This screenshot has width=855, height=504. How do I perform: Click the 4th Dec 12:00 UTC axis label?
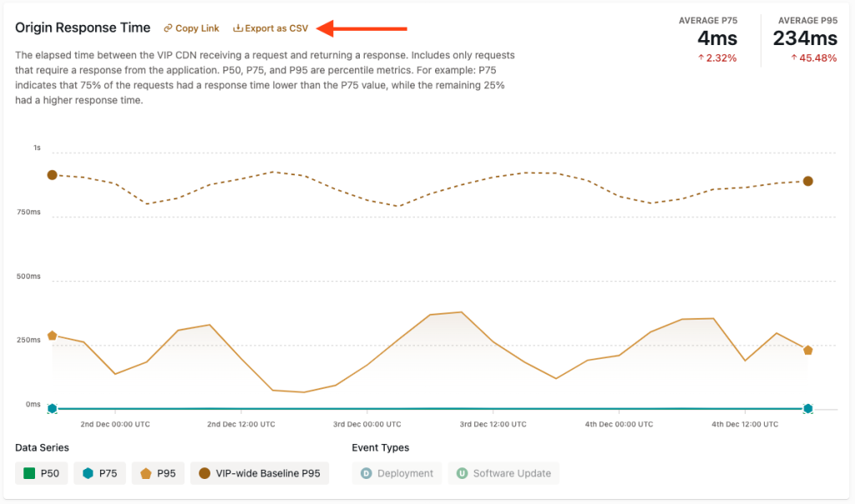coord(745,424)
